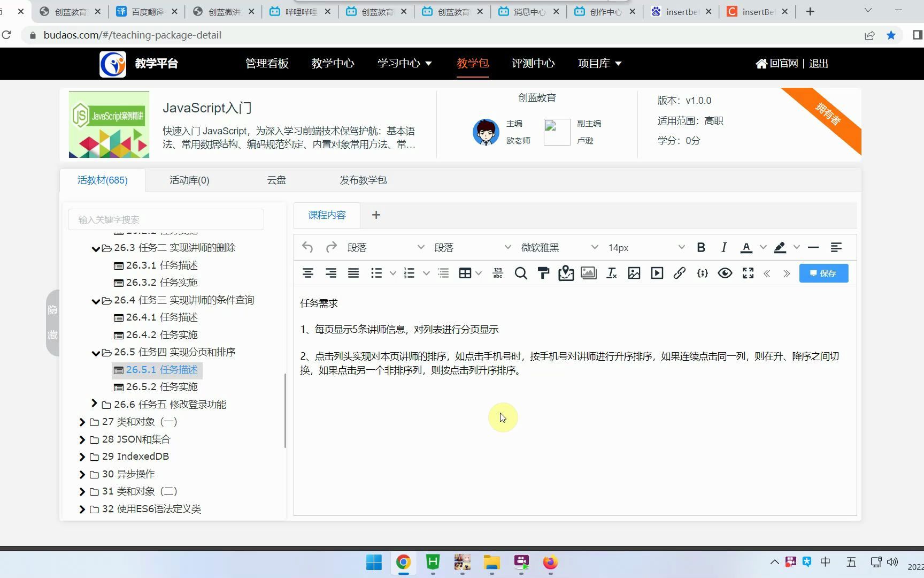Click the undo icon in the editor
This screenshot has width=924, height=578.
(x=307, y=247)
